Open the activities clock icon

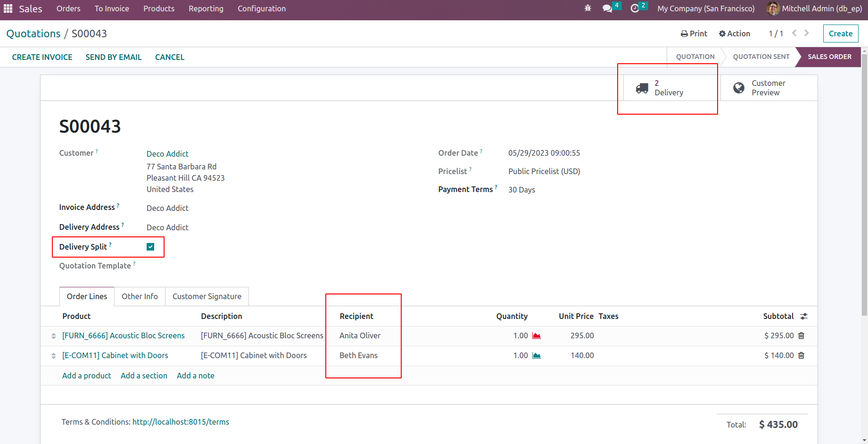[635, 8]
